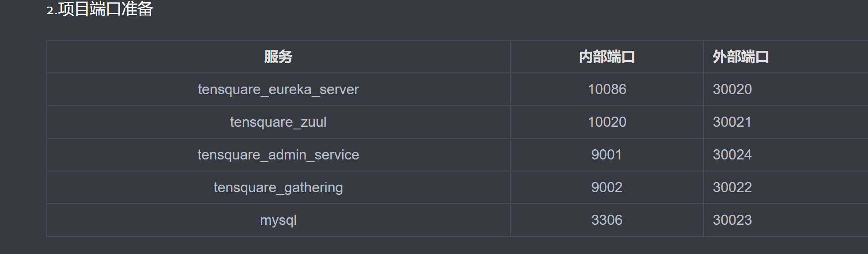Click the 服务 column header
The height and width of the screenshot is (254, 868).
[x=278, y=57]
